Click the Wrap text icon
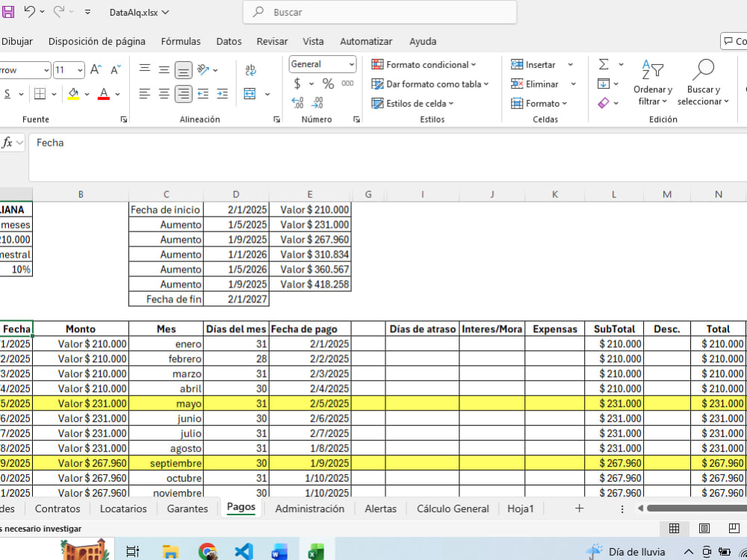 (250, 70)
